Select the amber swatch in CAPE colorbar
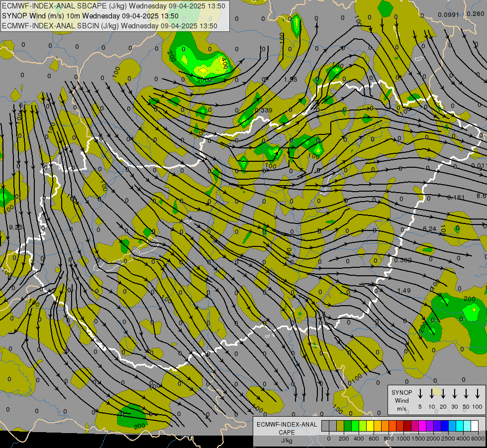Viewport: 487px width, 448px height. pos(378,426)
